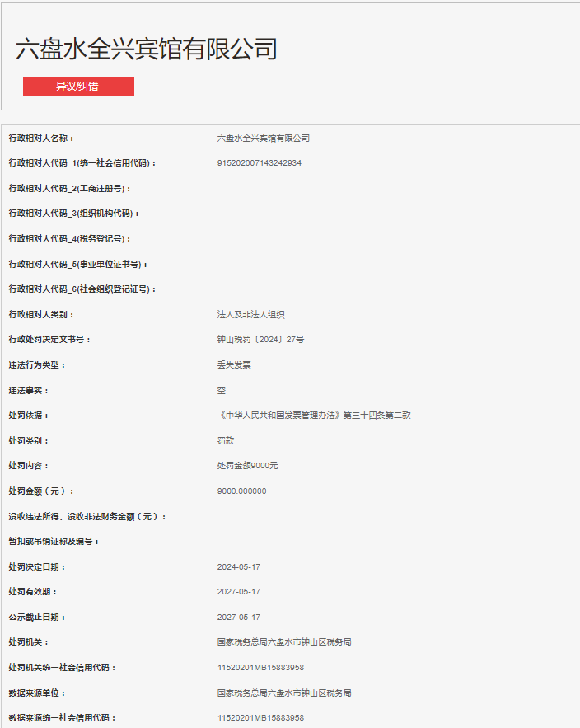This screenshot has height=728, width=580.
Task: Click the 处罚机关统一社会信用代码 value
Action: click(261, 668)
